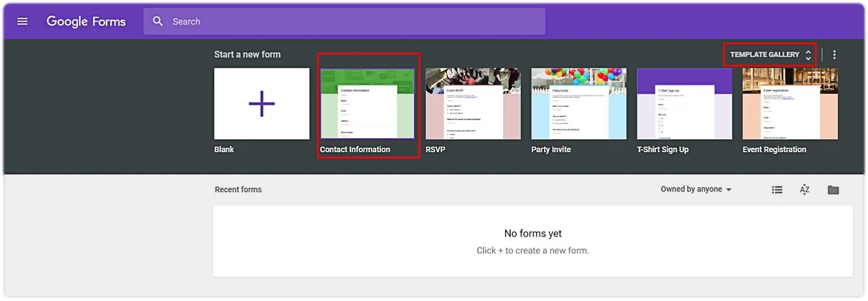The width and height of the screenshot is (868, 301).
Task: Click the T-Shirt Sign Up label
Action: coord(662,149)
